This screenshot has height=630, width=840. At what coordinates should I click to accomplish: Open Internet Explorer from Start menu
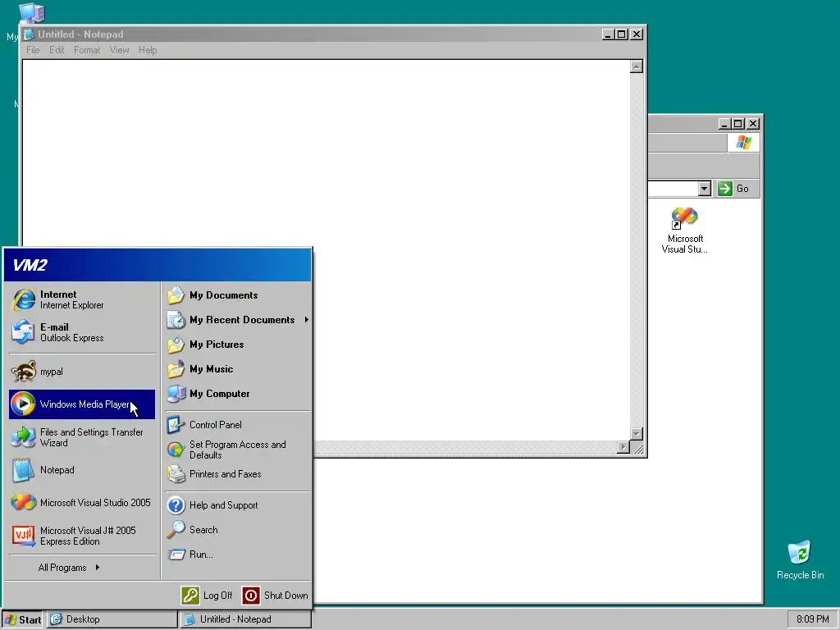(x=82, y=299)
